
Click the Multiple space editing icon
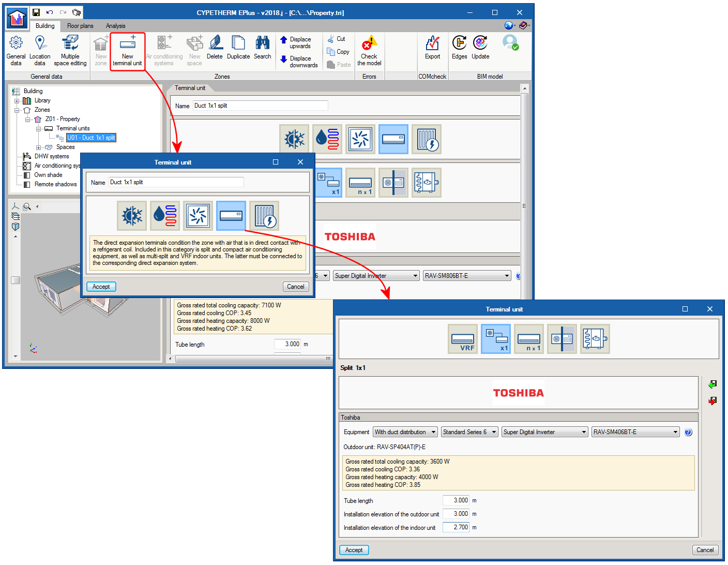tap(70, 50)
